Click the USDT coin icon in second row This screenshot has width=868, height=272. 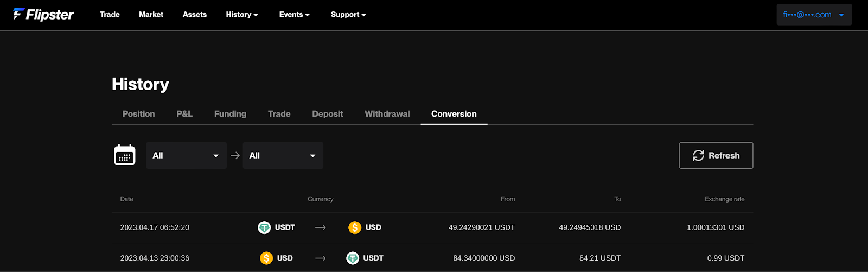pos(353,258)
